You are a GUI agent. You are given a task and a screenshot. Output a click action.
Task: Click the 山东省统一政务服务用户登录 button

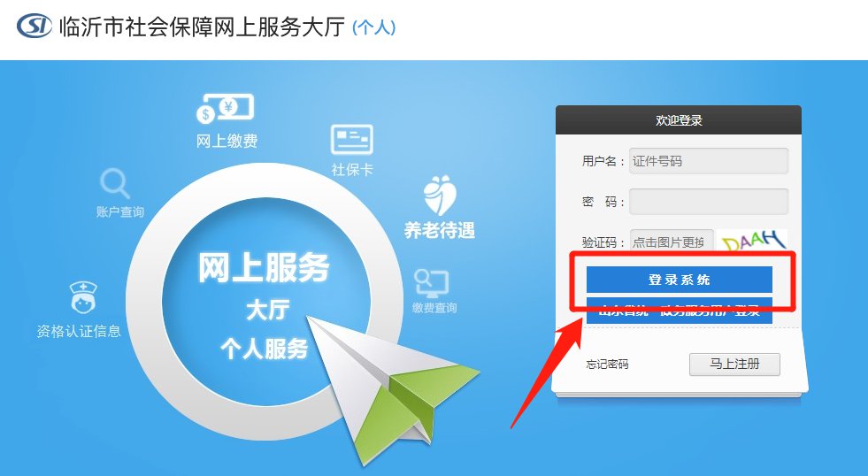point(680,311)
